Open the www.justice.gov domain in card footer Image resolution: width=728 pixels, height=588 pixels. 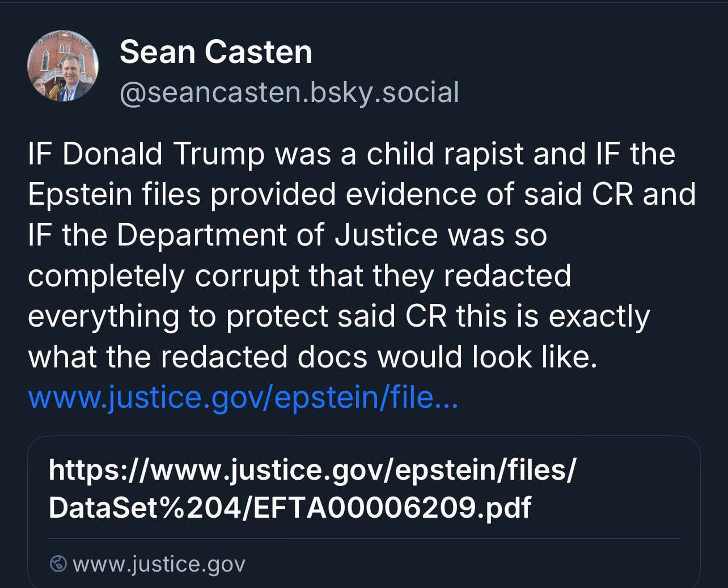pos(159,564)
